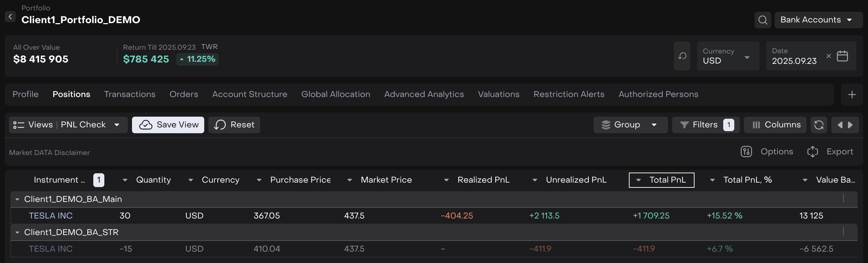Click the back arrow next to Portfolio

point(10,16)
